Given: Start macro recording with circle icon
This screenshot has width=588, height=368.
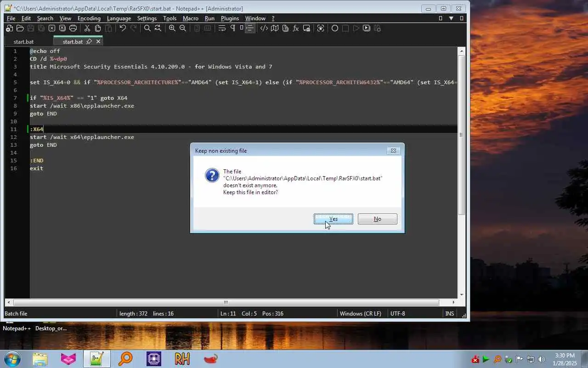Looking at the screenshot, I should click(335, 28).
